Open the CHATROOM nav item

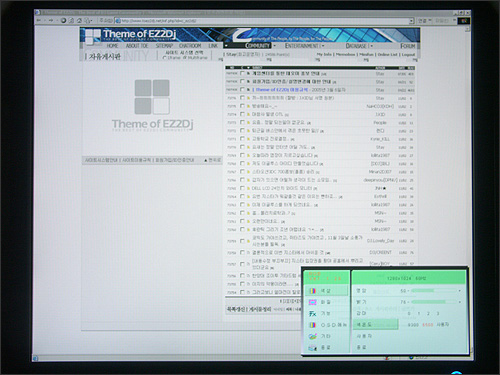tap(190, 46)
